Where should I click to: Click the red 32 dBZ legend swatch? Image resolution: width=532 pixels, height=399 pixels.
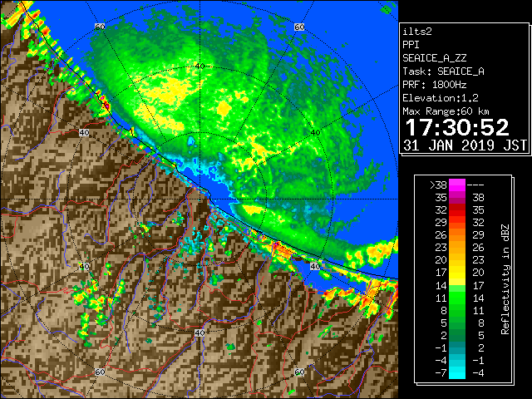[457, 210]
